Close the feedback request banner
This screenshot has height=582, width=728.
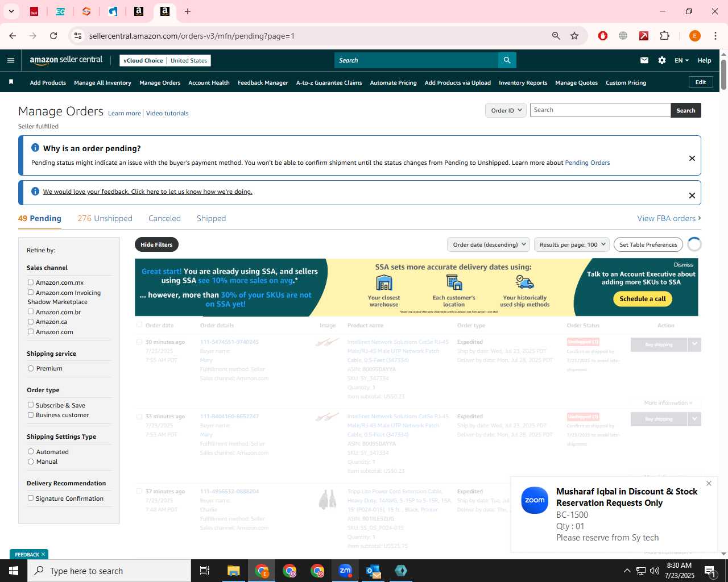692,196
